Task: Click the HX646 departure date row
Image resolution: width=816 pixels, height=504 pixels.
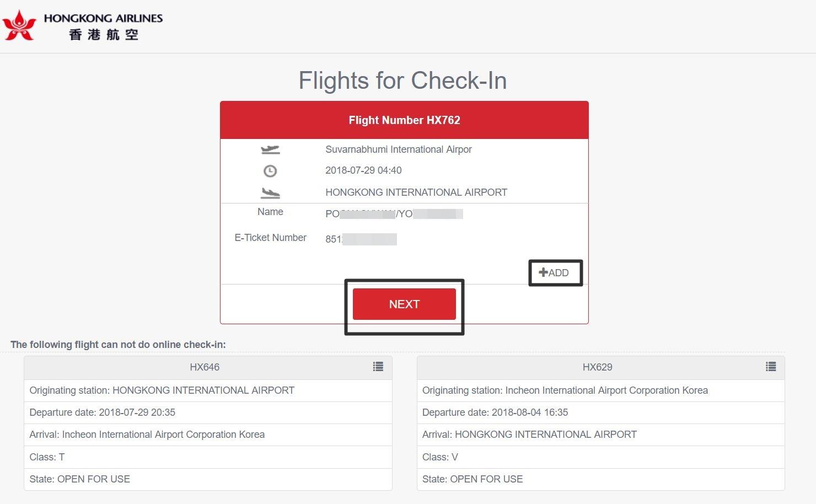Action: (207, 412)
